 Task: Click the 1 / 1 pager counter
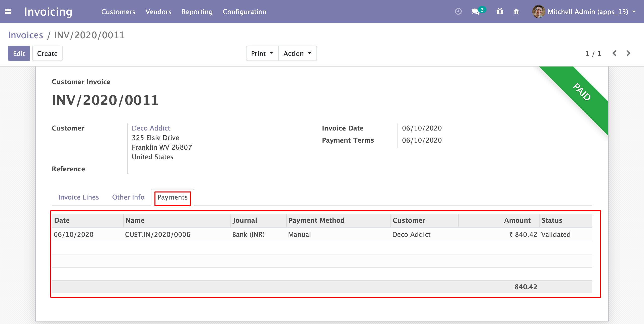click(593, 53)
